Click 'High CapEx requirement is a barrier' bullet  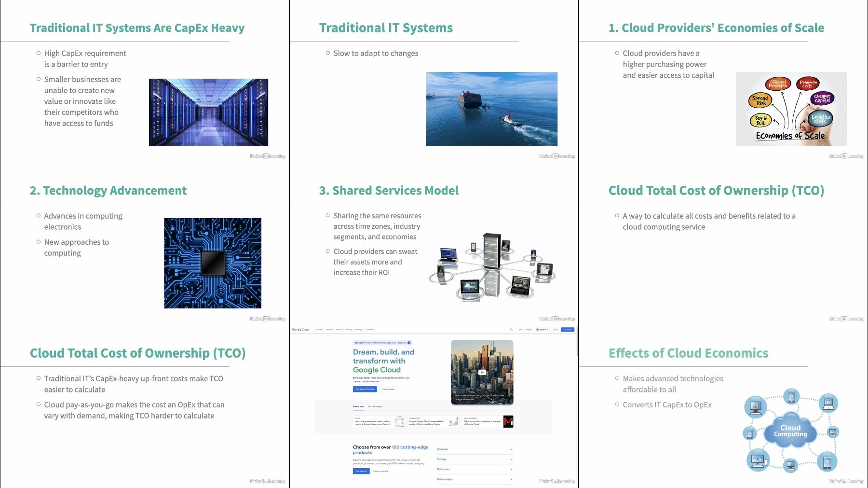click(x=85, y=58)
